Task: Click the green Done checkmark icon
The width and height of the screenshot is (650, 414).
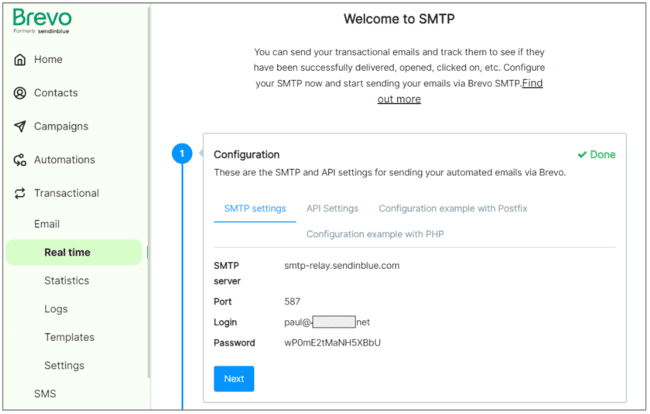Action: pos(582,155)
